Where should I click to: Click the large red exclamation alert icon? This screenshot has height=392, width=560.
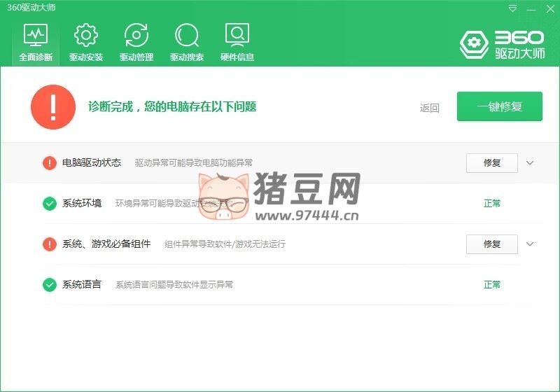(53, 107)
